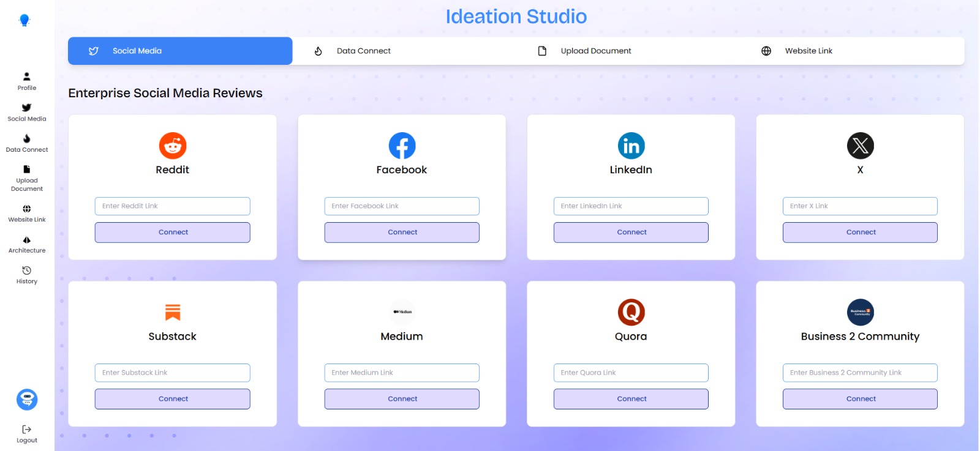Select the Social Media tab

tap(180, 51)
